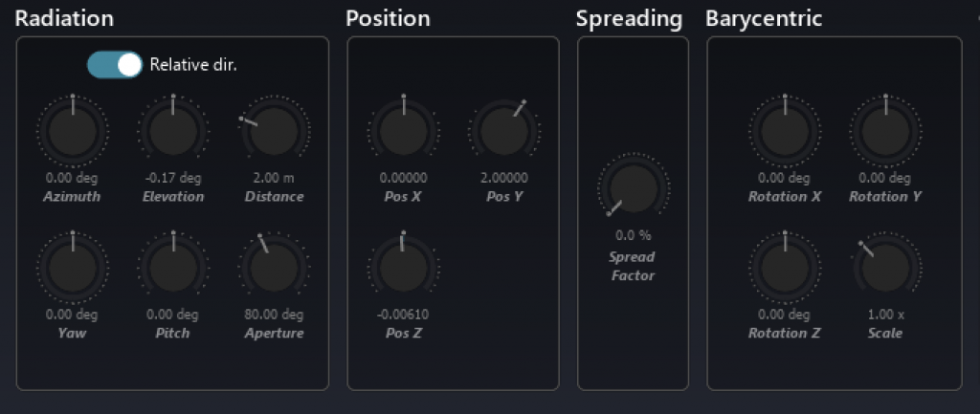Select the Distance value 2.00 m

coord(274,178)
